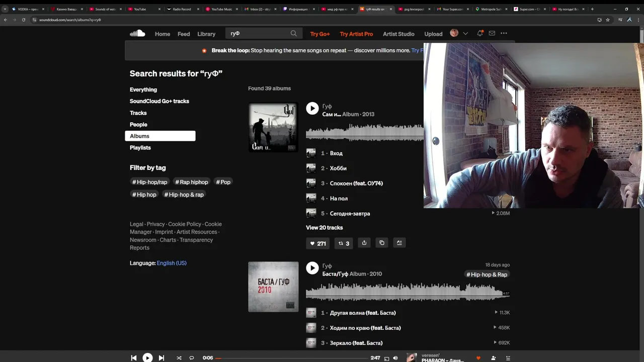
Task: Click the search magnifier icon
Action: (293, 34)
